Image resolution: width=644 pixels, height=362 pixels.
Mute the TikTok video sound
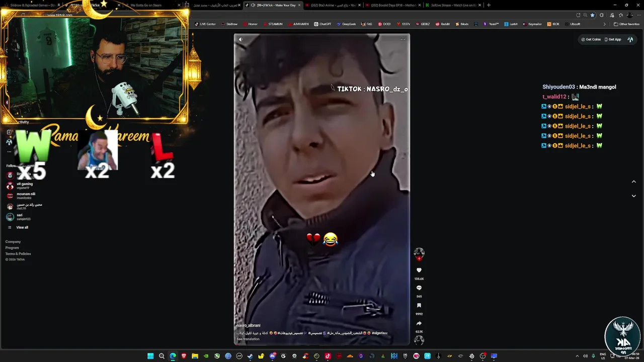point(240,39)
